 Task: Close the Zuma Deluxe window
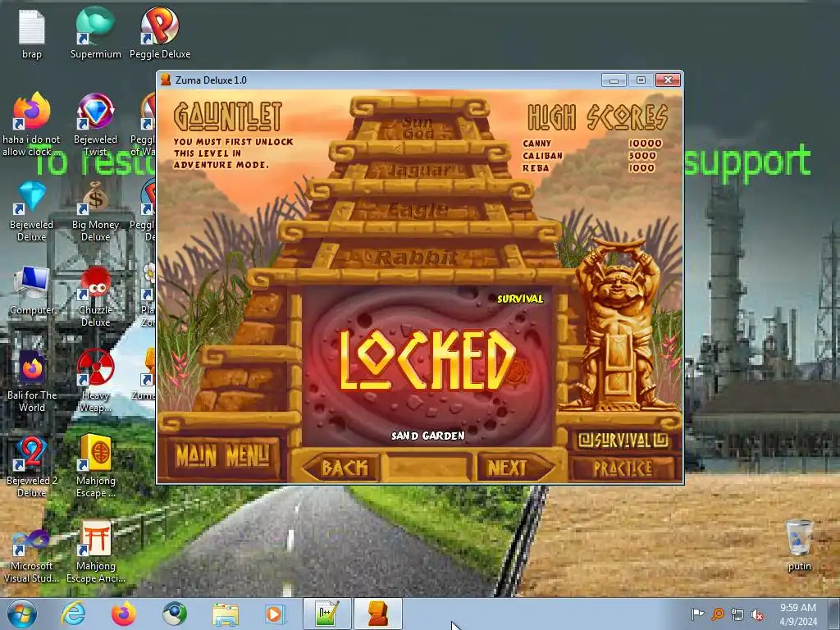click(668, 80)
